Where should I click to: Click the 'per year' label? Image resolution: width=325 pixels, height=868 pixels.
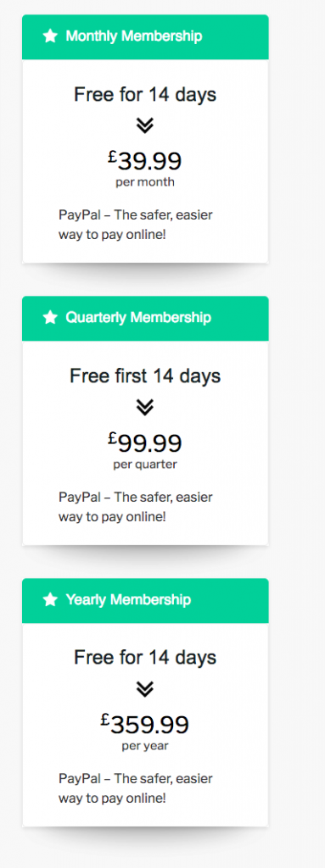[x=145, y=746]
